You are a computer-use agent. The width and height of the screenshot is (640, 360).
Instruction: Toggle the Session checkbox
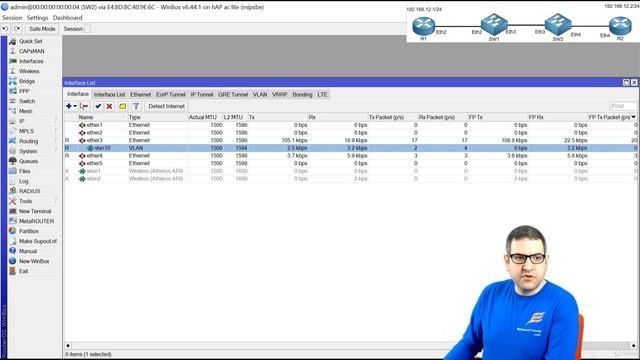(87, 29)
